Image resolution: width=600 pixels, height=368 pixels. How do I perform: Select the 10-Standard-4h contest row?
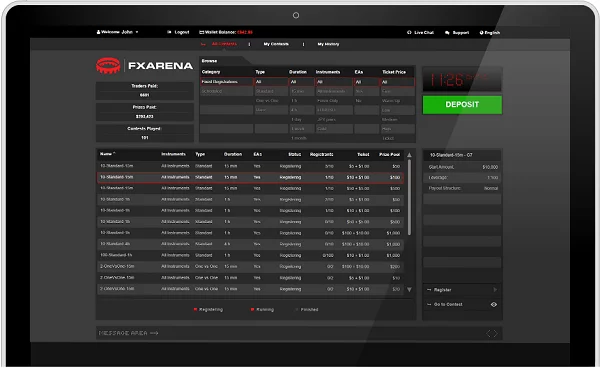tap(250, 244)
